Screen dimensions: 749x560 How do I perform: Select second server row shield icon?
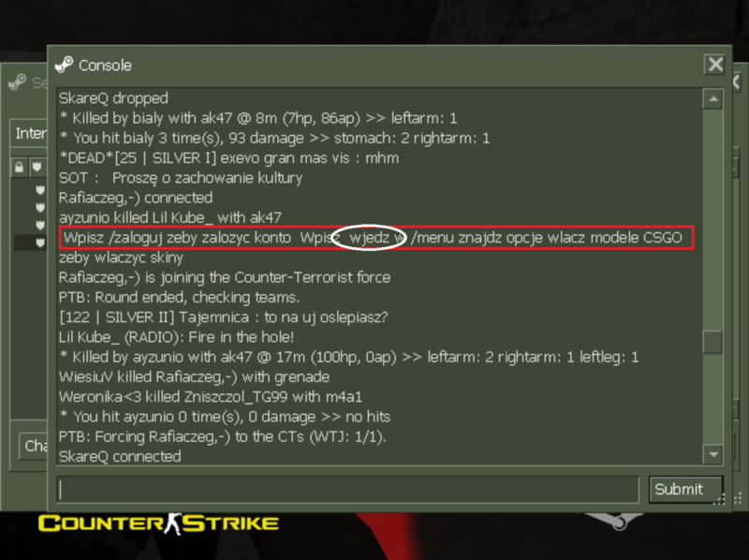click(40, 207)
